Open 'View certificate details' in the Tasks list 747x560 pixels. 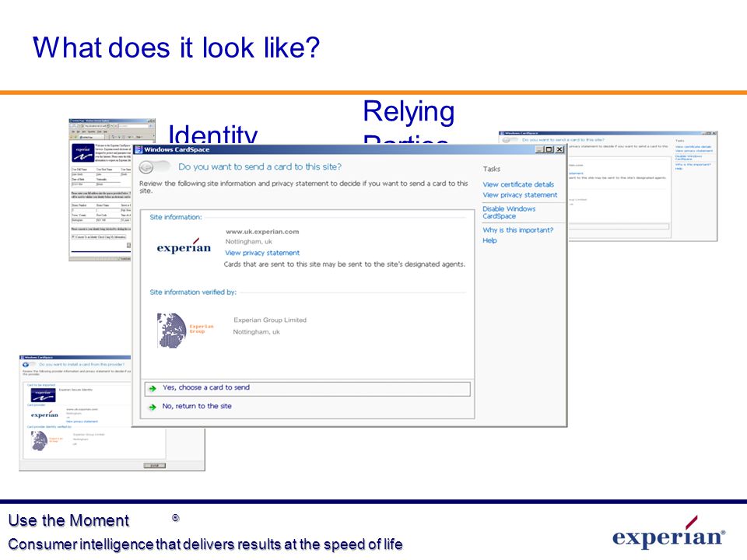point(518,184)
